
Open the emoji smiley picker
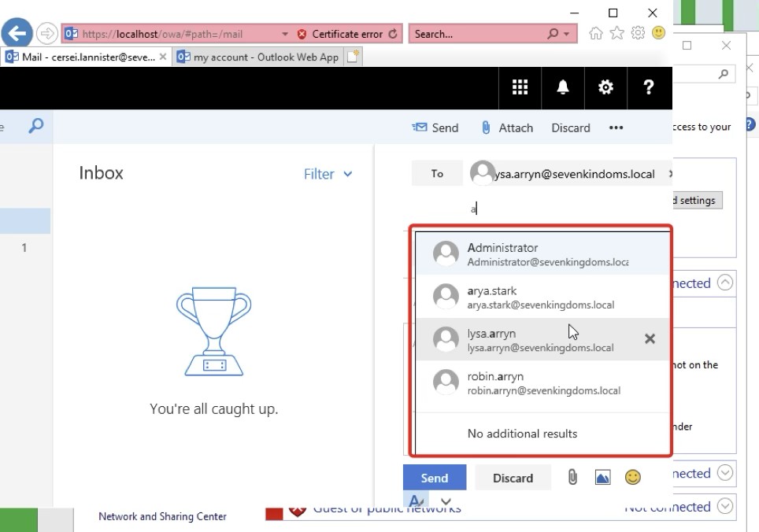632,477
